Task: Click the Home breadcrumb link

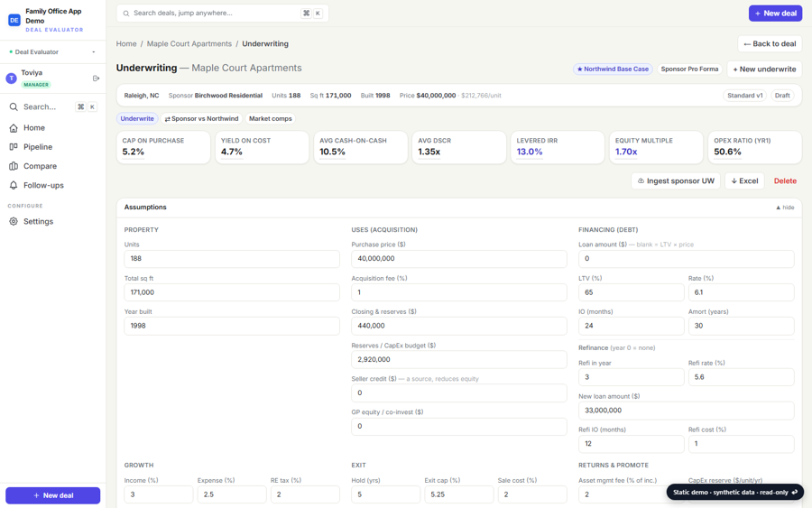Action: [126, 44]
